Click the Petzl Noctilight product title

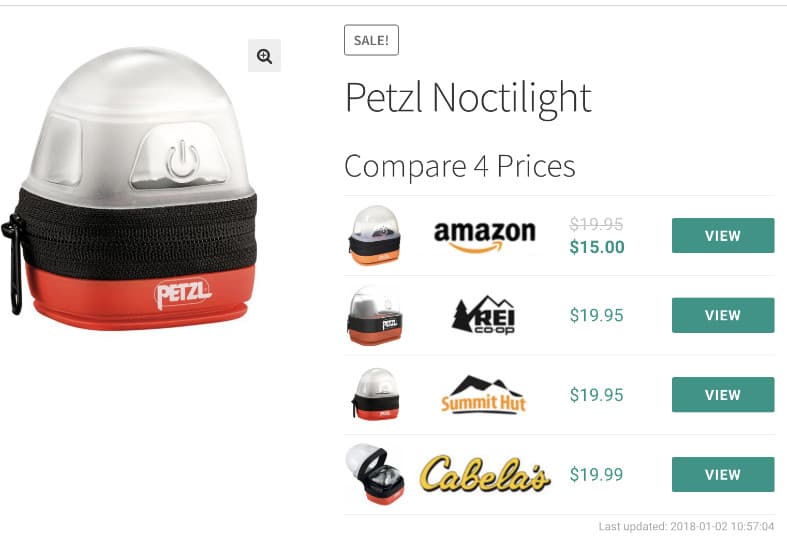pyautogui.click(x=468, y=99)
